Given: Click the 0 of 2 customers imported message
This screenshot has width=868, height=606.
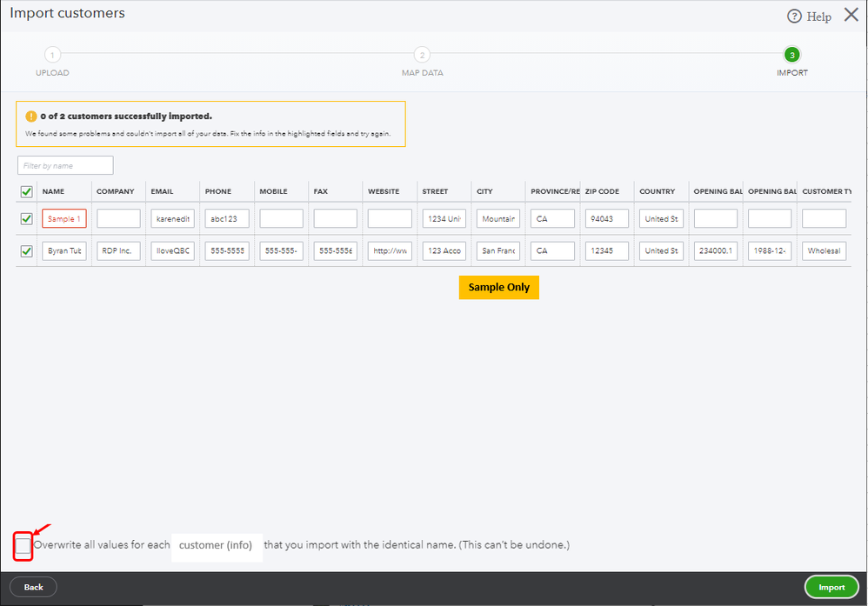Looking at the screenshot, I should tap(126, 117).
